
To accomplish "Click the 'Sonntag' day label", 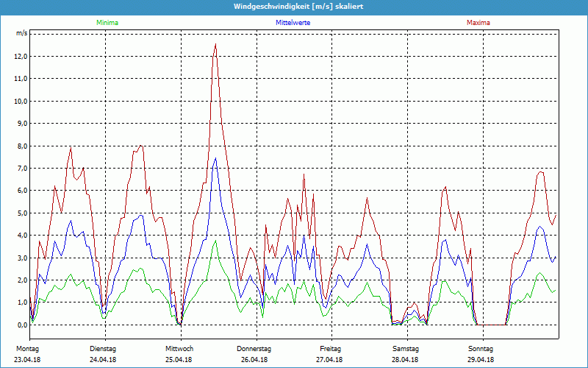I will pos(481,349).
